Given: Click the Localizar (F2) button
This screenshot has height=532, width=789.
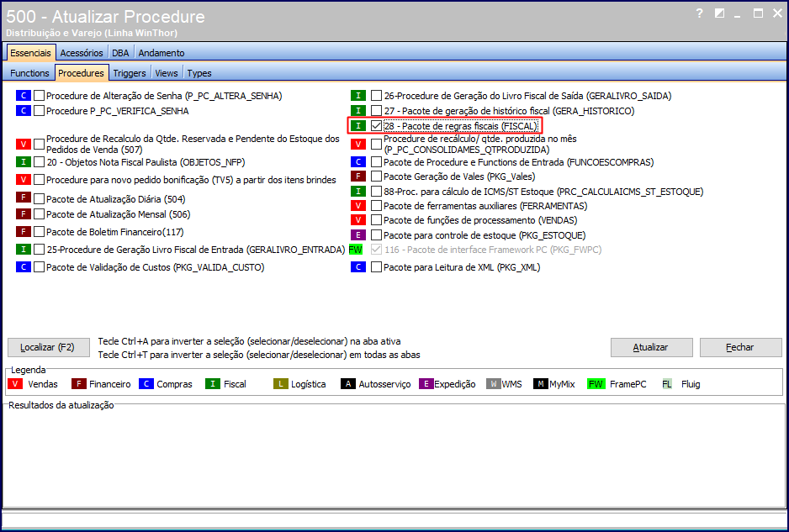Looking at the screenshot, I should click(48, 347).
